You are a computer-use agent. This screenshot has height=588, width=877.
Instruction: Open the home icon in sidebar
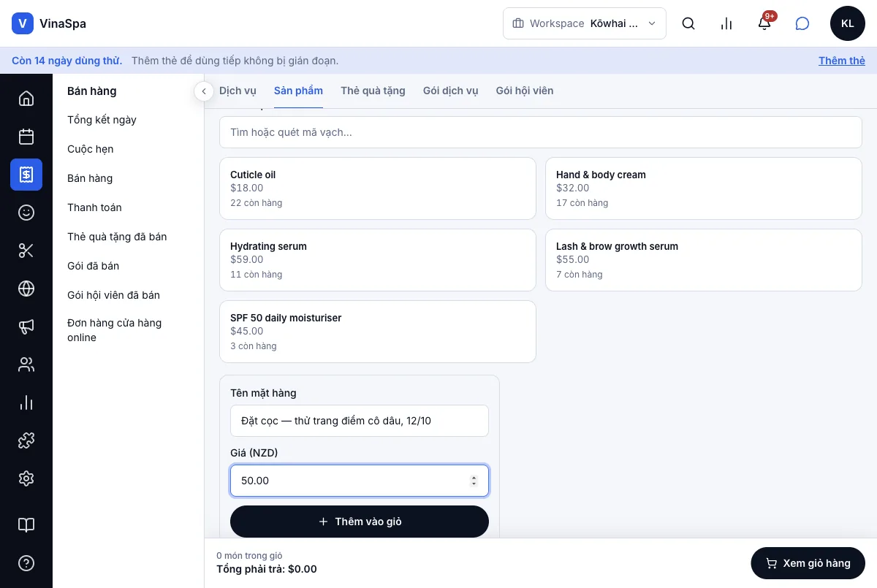pos(26,99)
